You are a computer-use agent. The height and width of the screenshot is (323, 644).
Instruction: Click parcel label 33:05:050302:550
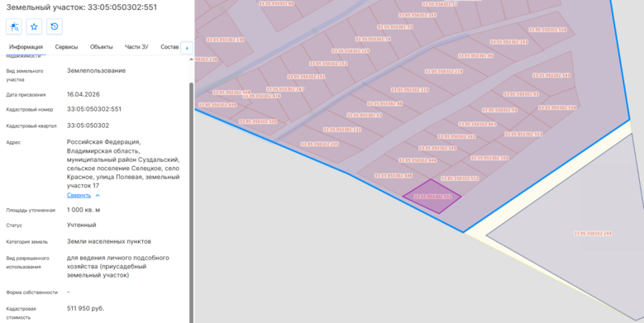click(x=489, y=158)
